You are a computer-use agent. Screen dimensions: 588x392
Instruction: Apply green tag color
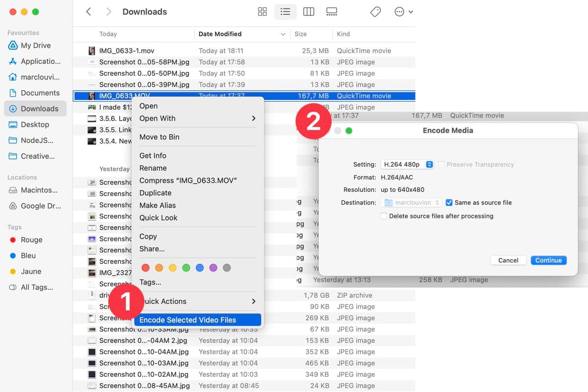point(186,268)
